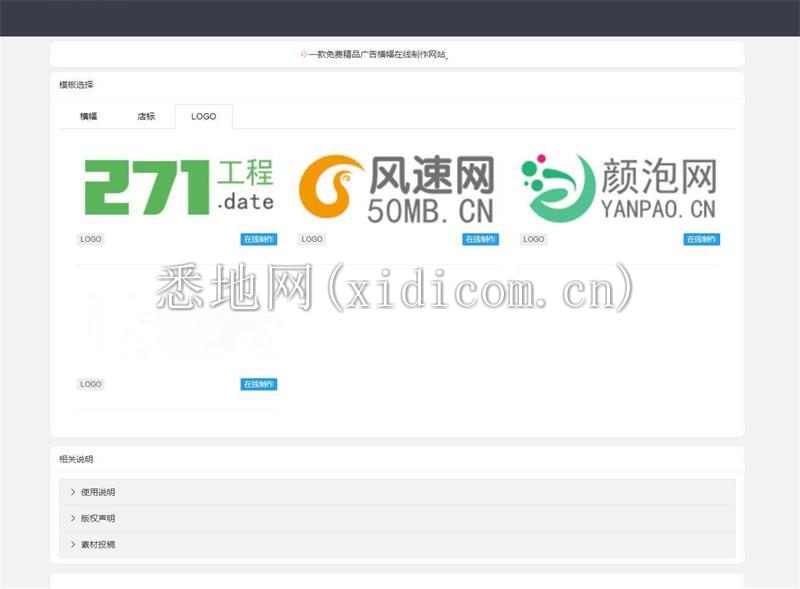Open the 颜泡网 YANPAO.CN logo template
Image resolution: width=800 pixels, height=589 pixels.
tap(618, 188)
